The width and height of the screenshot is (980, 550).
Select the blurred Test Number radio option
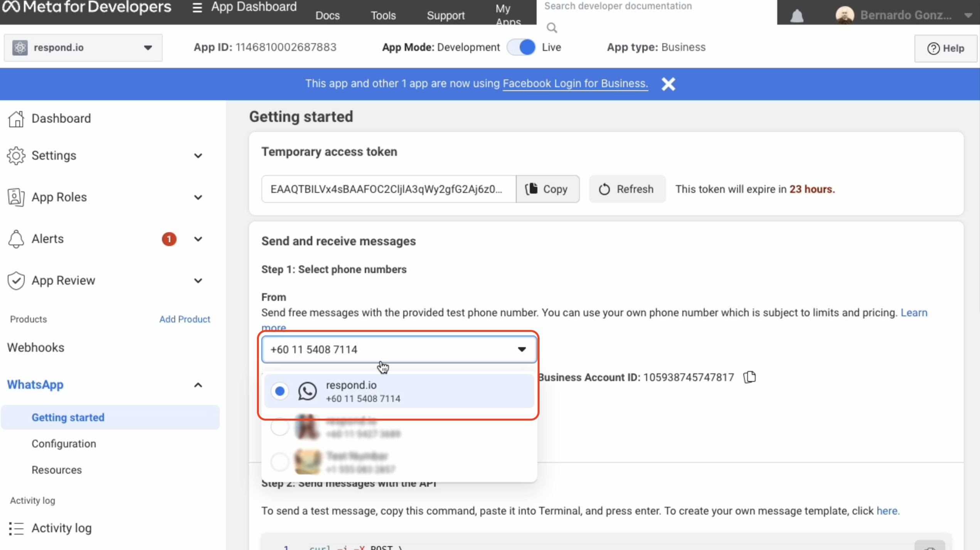click(x=280, y=462)
